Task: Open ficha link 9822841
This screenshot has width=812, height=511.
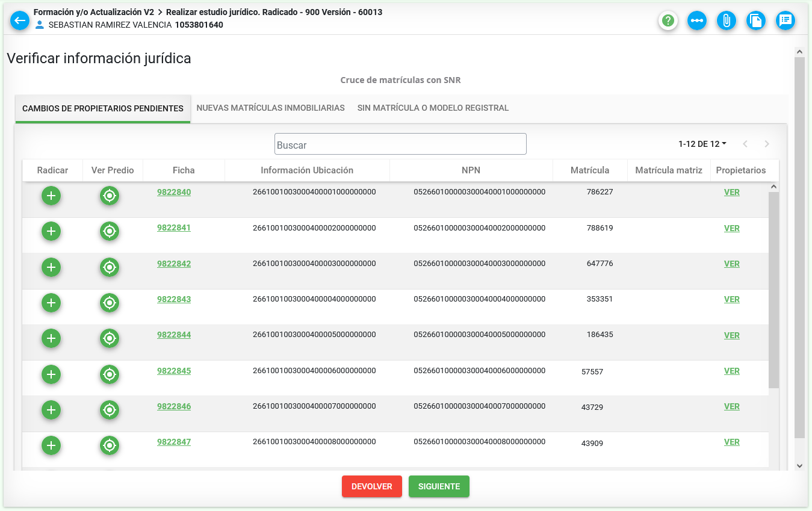Action: tap(174, 228)
